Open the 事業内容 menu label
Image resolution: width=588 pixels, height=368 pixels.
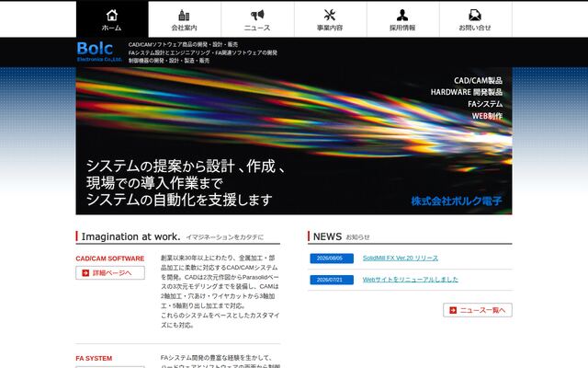(330, 28)
